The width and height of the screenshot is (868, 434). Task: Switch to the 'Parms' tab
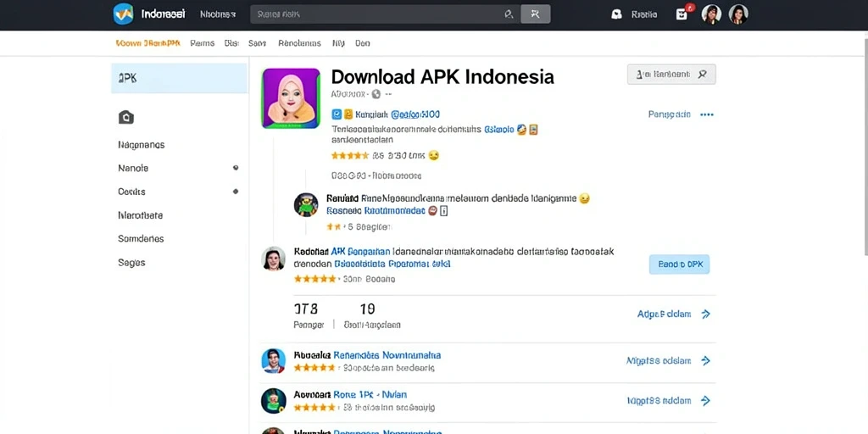click(202, 43)
